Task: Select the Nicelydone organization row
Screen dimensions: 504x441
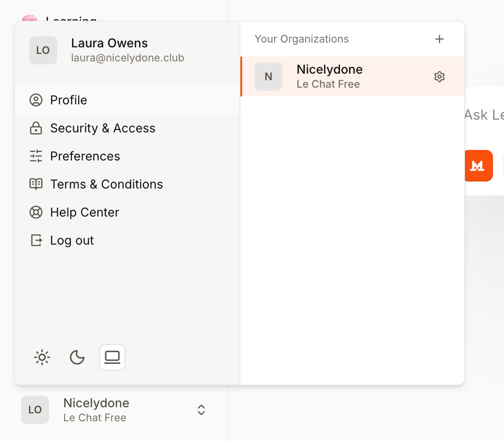Action: point(342,77)
